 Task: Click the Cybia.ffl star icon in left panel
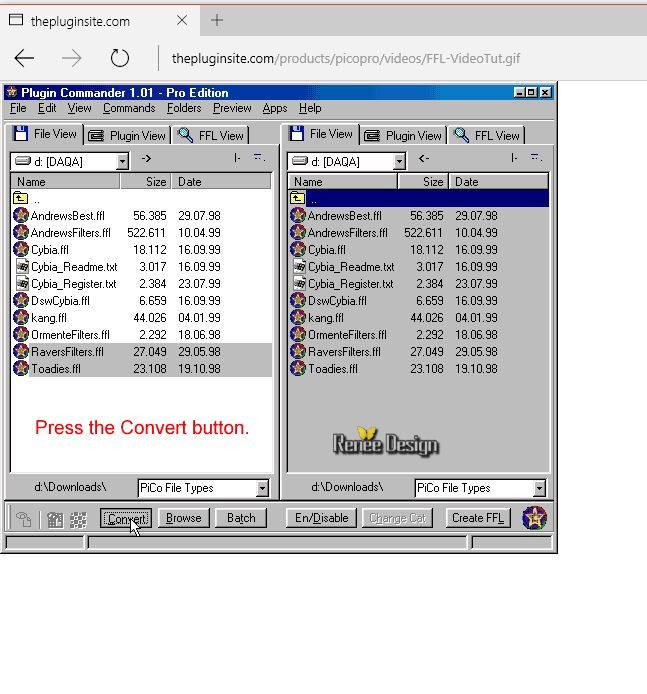[x=21, y=249]
